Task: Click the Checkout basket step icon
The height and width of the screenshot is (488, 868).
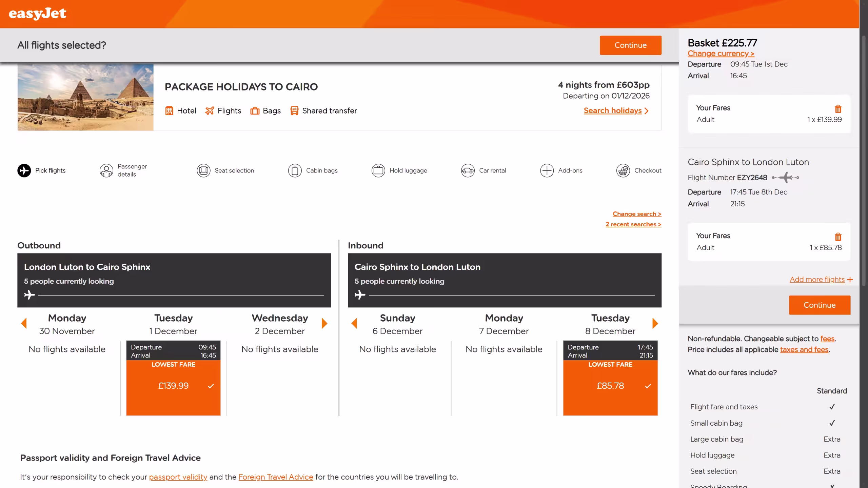Action: tap(623, 170)
